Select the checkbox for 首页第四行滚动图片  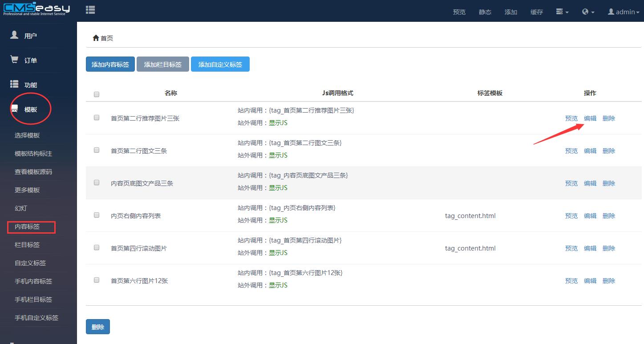tap(97, 248)
